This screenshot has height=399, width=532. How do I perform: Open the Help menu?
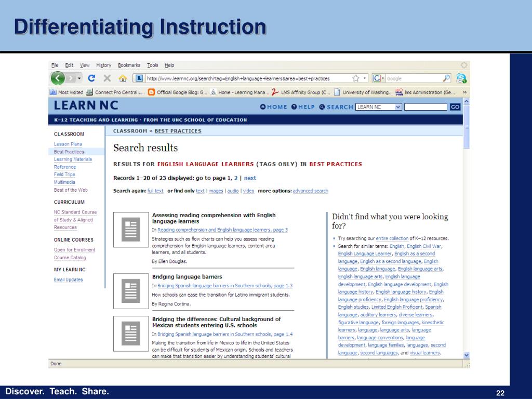pyautogui.click(x=169, y=65)
